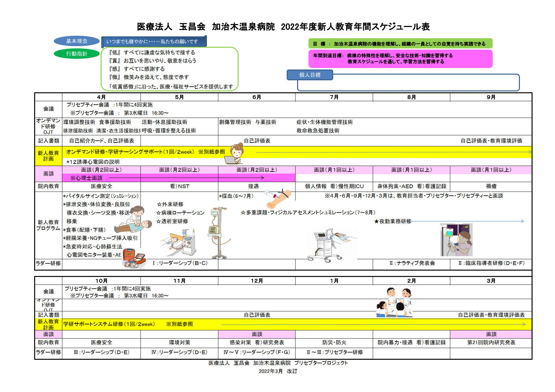Click 防災・防火 cell under 1月
555x392 pixels.
pos(334,342)
